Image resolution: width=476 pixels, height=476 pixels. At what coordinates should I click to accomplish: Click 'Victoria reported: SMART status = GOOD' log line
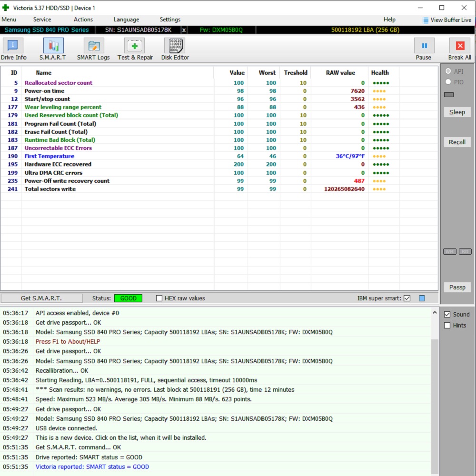[x=92, y=466]
